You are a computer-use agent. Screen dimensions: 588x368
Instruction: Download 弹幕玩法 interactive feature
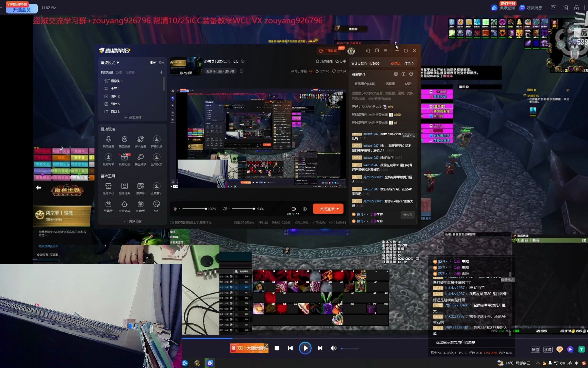tap(157, 141)
